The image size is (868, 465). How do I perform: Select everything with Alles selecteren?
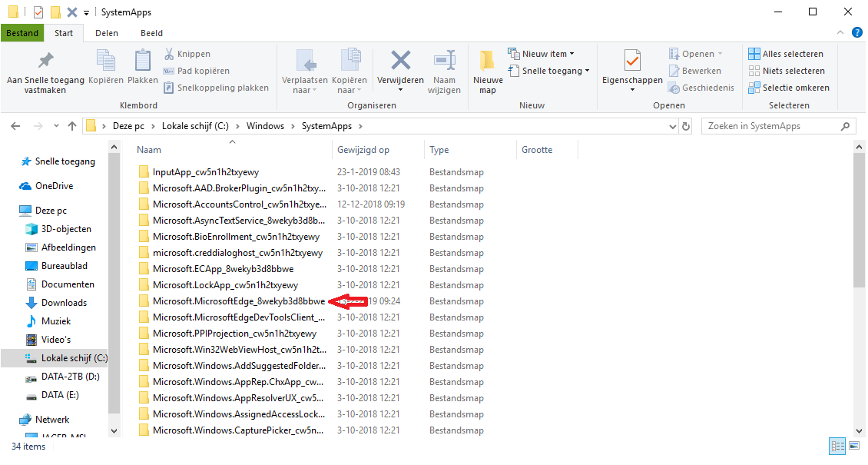click(786, 54)
